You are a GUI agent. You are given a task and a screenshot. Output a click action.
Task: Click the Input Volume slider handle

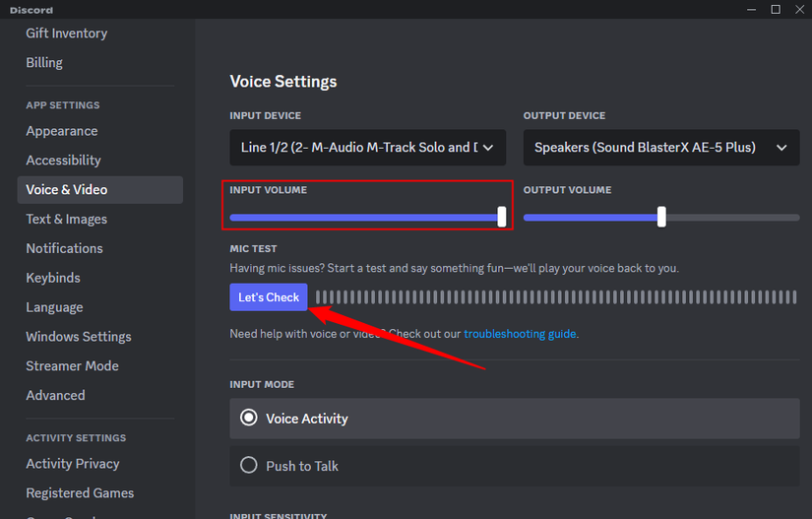[502, 217]
